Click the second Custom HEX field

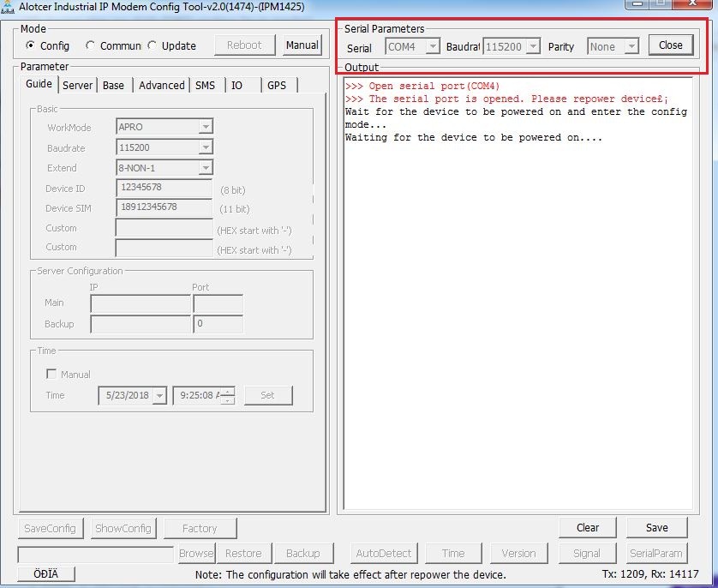point(164,248)
